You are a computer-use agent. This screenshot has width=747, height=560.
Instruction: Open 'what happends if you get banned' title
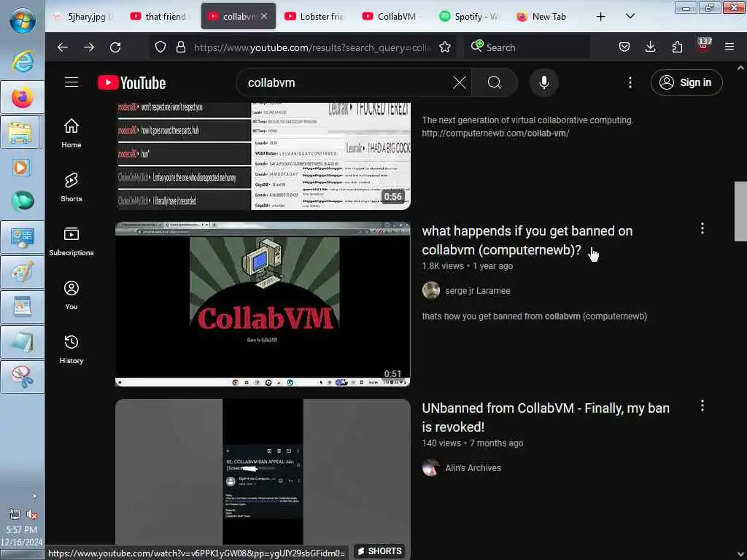coord(527,240)
